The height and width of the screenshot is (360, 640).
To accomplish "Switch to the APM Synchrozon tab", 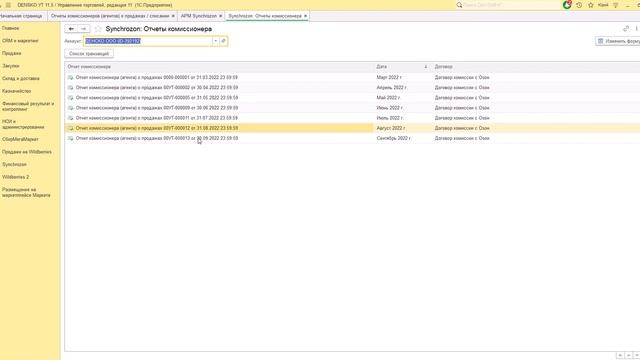I will [199, 16].
